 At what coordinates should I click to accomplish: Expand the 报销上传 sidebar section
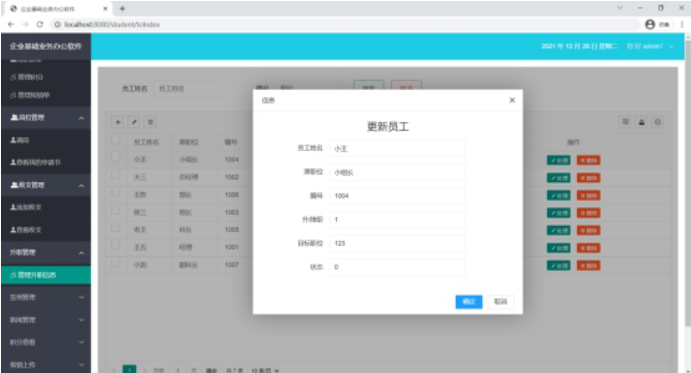46,365
